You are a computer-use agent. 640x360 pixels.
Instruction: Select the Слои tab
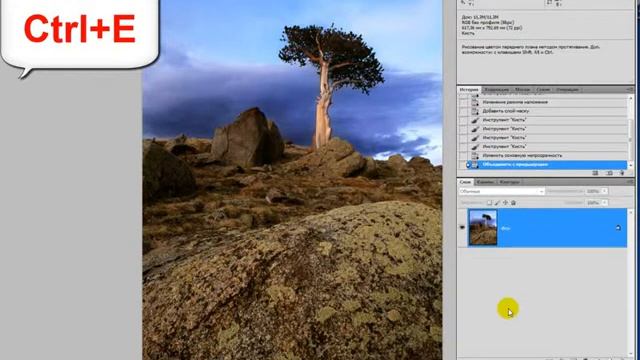[465, 182]
